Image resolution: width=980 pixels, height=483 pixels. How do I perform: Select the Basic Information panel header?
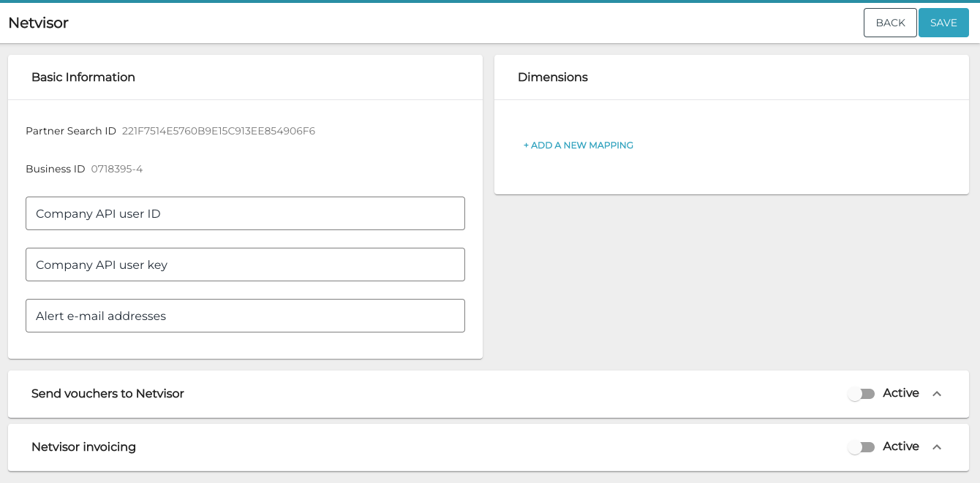pos(83,77)
